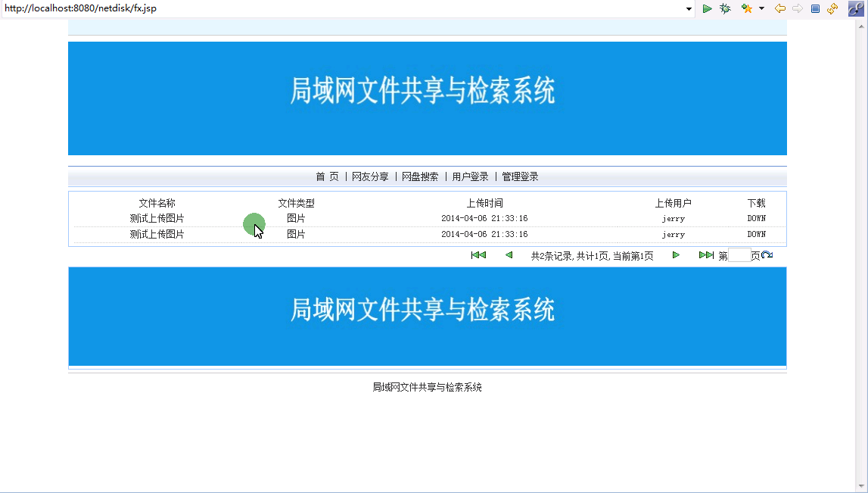Click DOWN link in second file row
Image resolution: width=868 pixels, height=493 pixels.
(756, 234)
